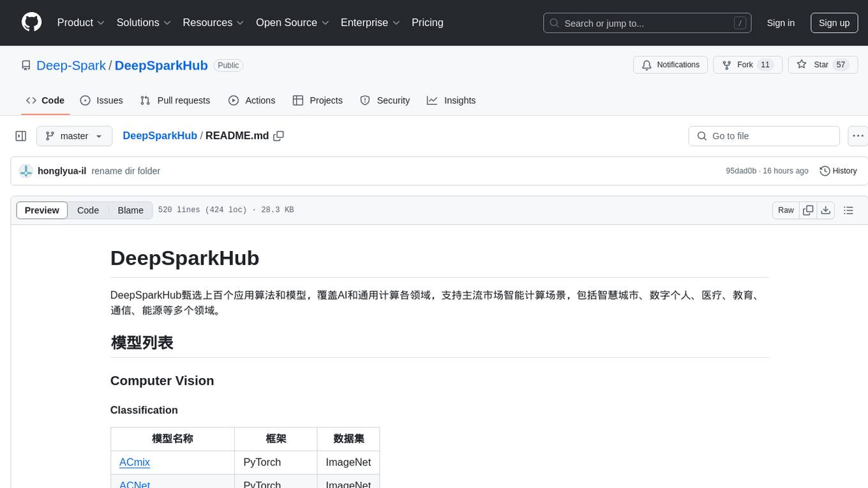Expand the Product menu
The image size is (868, 488).
coord(81,22)
